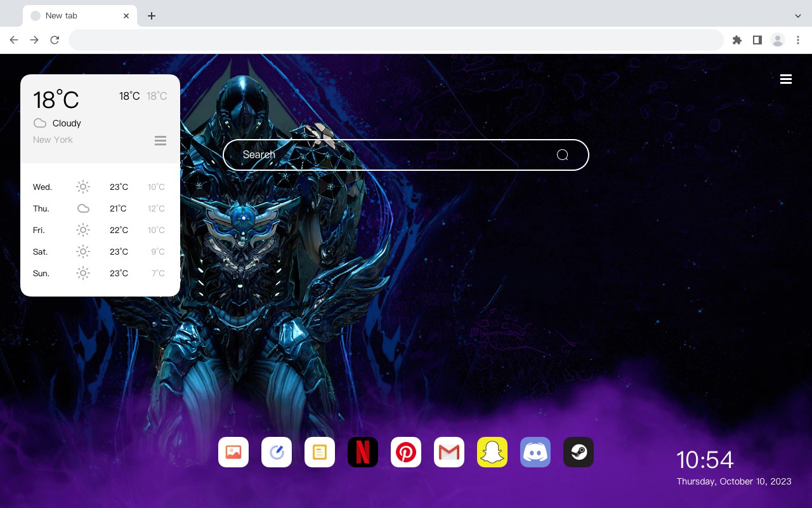Click into the Search input field
Image resolution: width=812 pixels, height=508 pixels.
[406, 155]
